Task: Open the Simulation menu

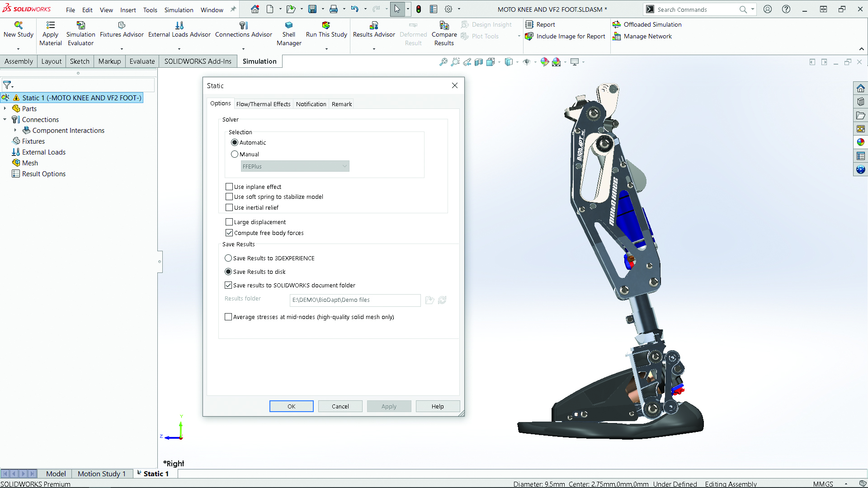Action: click(179, 9)
